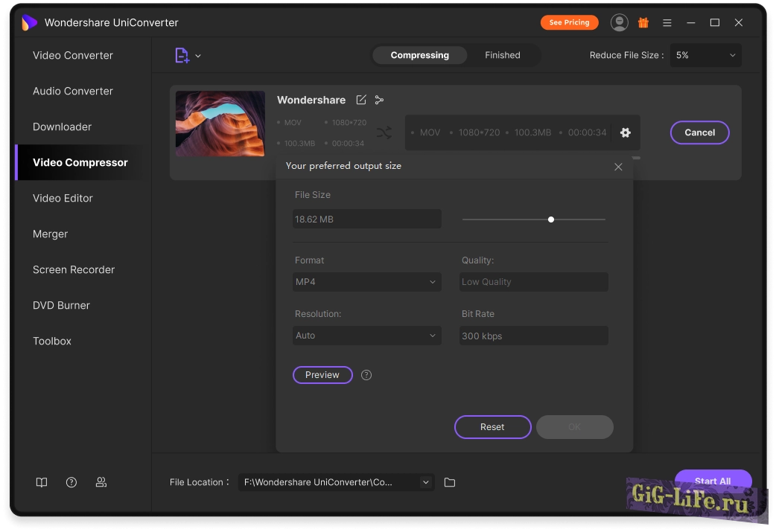This screenshot has width=776, height=532.
Task: Open the gift box icon
Action: point(643,22)
